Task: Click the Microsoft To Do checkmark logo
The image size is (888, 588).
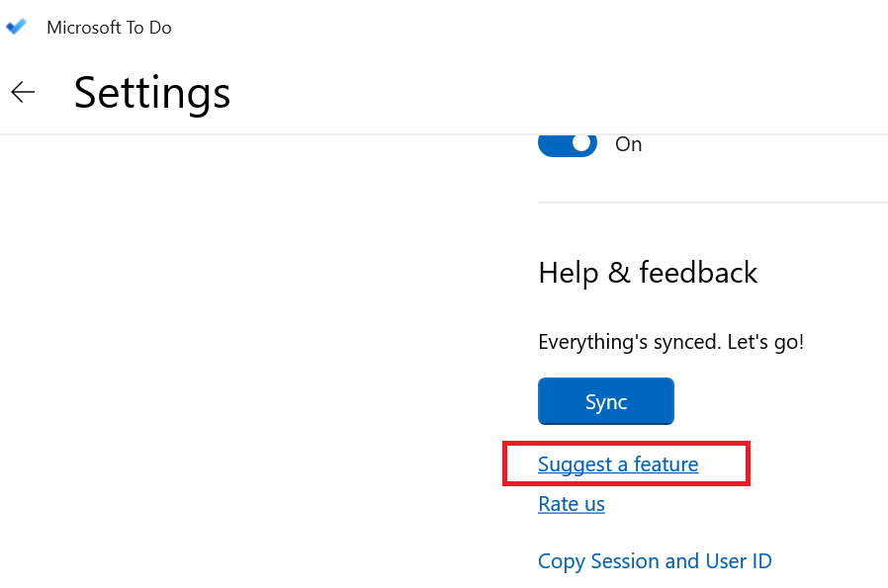Action: tap(16, 27)
